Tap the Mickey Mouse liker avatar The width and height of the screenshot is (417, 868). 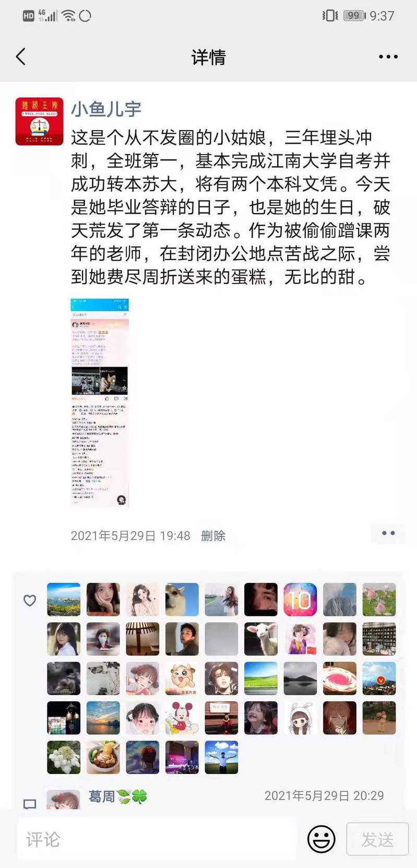182,718
